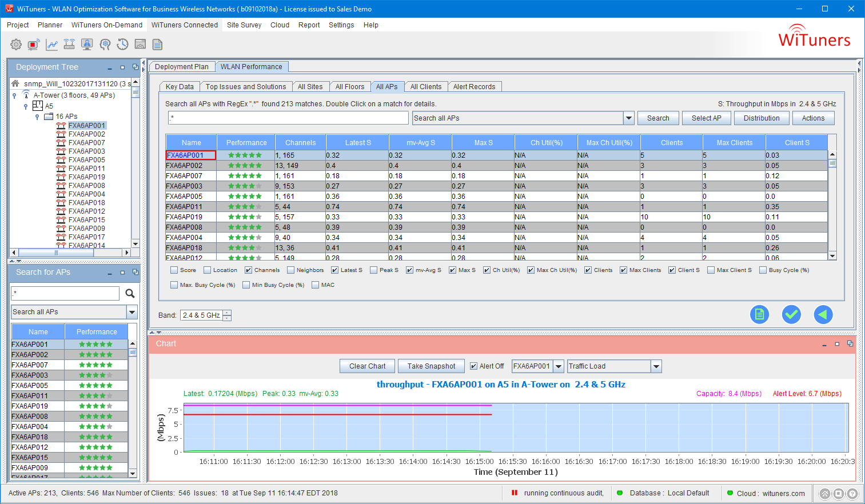Toggle the Alert Off checkbox
The width and height of the screenshot is (865, 504).
tap(473, 366)
